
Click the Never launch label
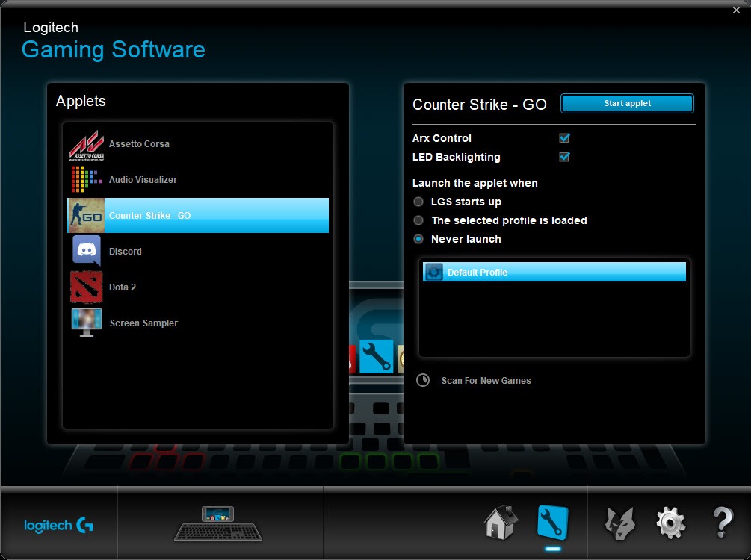(x=466, y=239)
